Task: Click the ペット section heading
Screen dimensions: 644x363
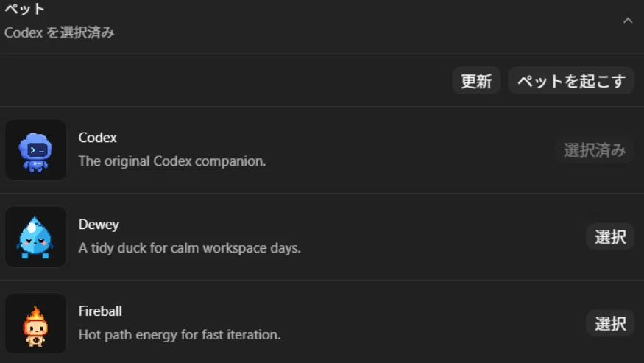Action: (24, 9)
